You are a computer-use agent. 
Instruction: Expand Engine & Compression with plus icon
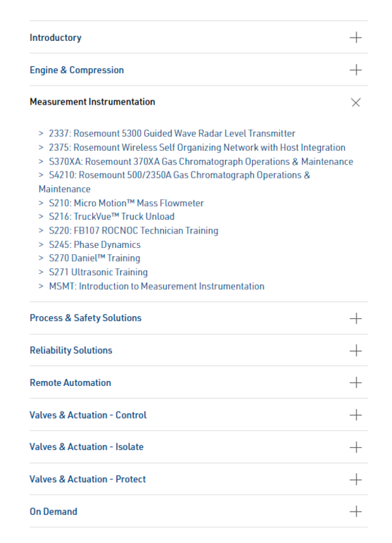[356, 70]
